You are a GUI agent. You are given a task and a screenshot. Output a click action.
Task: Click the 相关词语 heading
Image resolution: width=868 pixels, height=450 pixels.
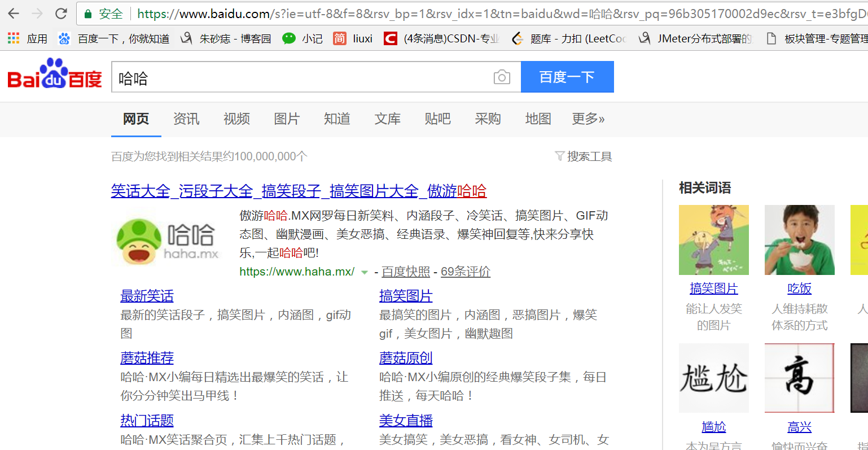pos(705,187)
